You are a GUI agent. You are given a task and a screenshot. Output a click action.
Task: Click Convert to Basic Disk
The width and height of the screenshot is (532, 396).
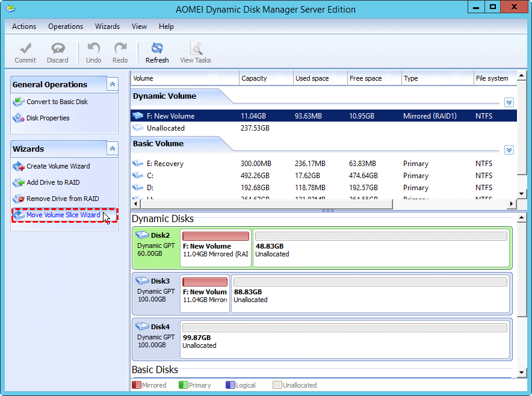pos(57,102)
